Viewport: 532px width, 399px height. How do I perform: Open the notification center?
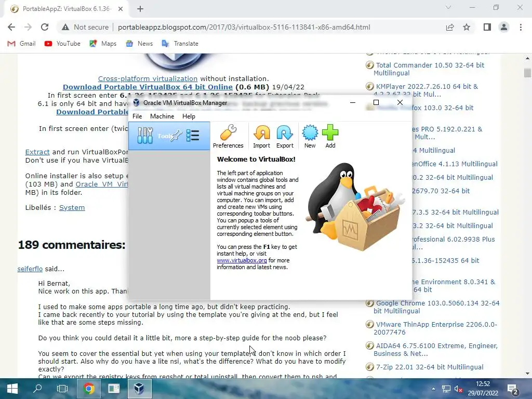click(x=513, y=389)
